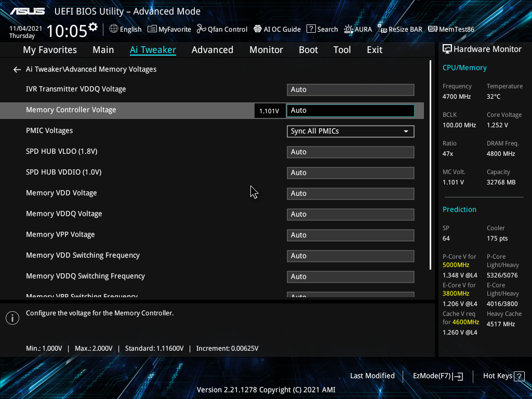The width and height of the screenshot is (532, 399).
Task: Click the 4800 MHz DRAM Freq. value
Action: tap(501, 154)
